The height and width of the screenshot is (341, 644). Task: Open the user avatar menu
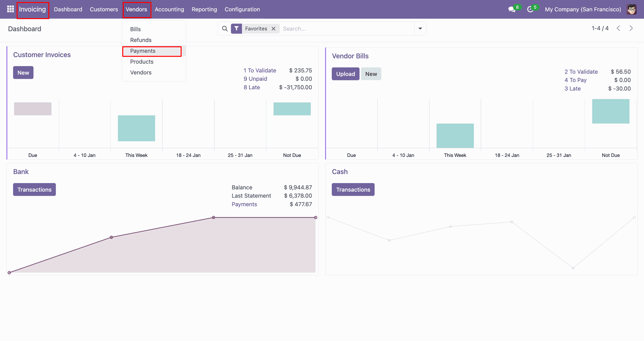point(632,9)
